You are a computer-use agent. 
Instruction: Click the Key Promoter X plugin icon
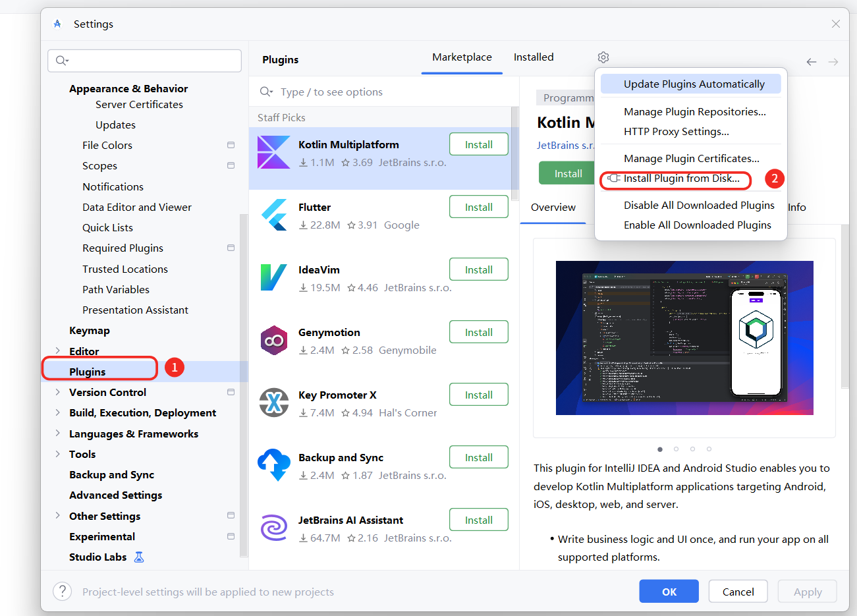point(274,401)
